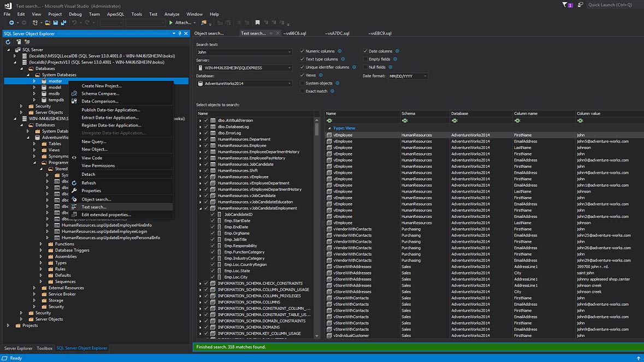Open the Database dropdown showing AdventureWorks2014

tap(289, 84)
